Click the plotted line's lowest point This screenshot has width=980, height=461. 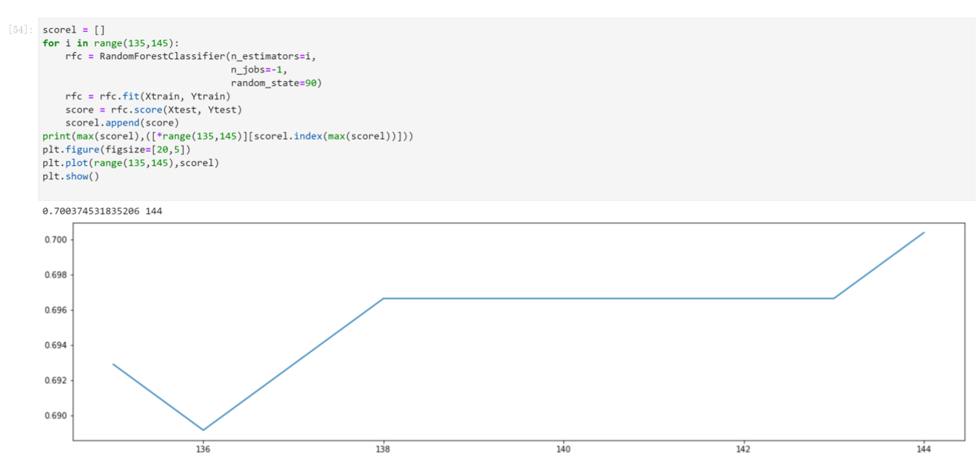(203, 430)
